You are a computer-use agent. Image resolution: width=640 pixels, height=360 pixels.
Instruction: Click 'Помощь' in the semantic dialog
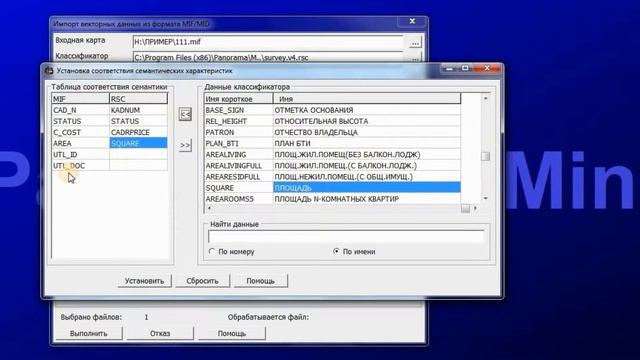tap(260, 281)
